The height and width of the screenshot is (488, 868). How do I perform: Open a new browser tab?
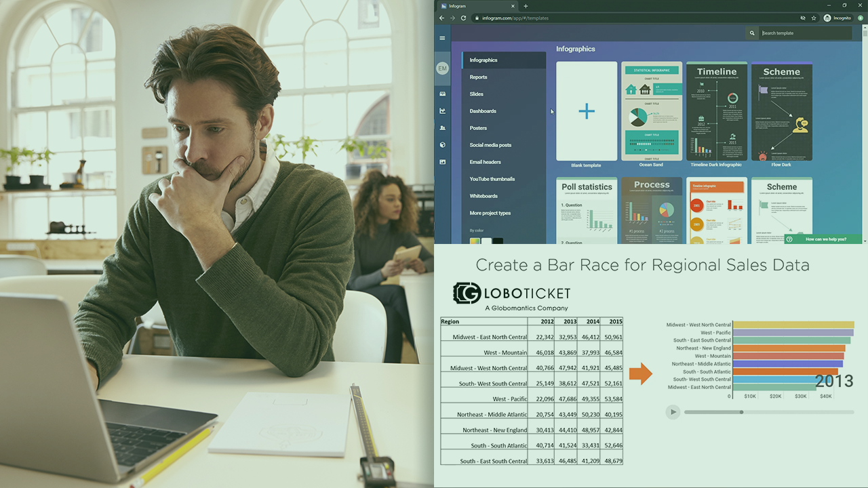[x=526, y=6]
